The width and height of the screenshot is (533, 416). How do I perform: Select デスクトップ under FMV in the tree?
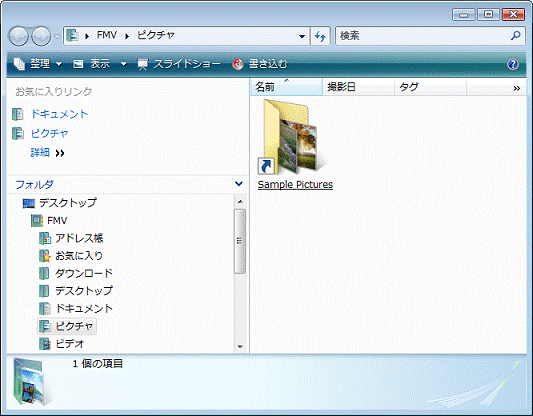coord(84,291)
